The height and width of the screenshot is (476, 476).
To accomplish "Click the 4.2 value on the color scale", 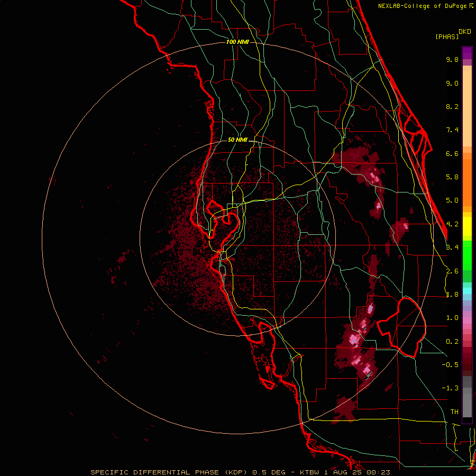I will (x=452, y=224).
